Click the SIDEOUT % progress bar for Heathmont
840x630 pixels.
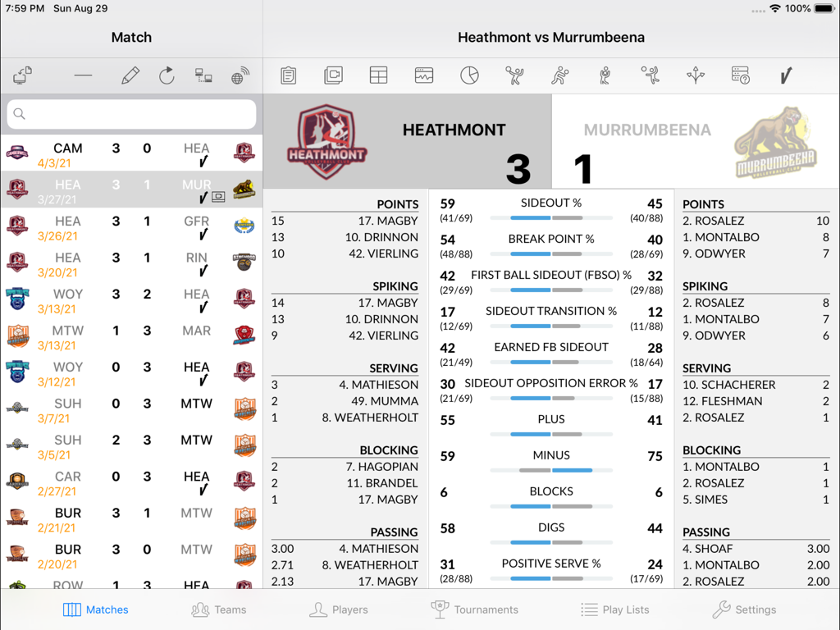coord(550,218)
